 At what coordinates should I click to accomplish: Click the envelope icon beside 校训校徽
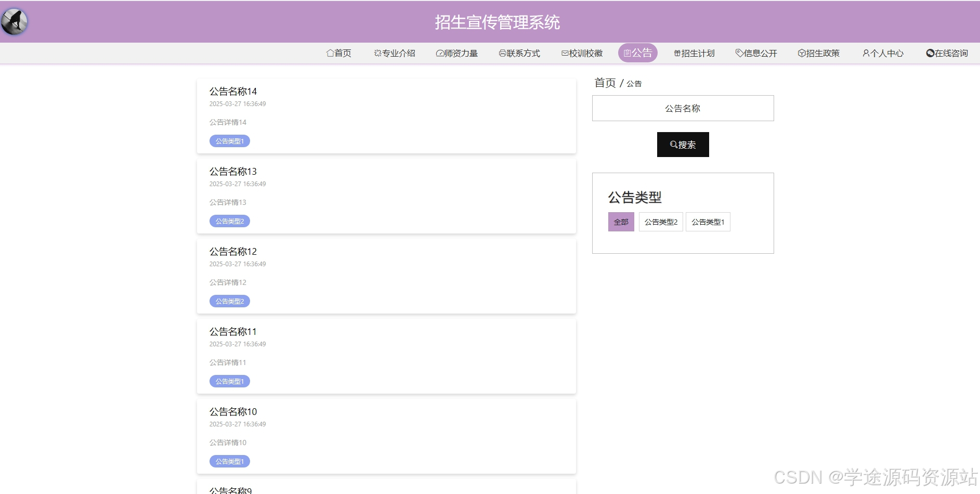coord(565,53)
